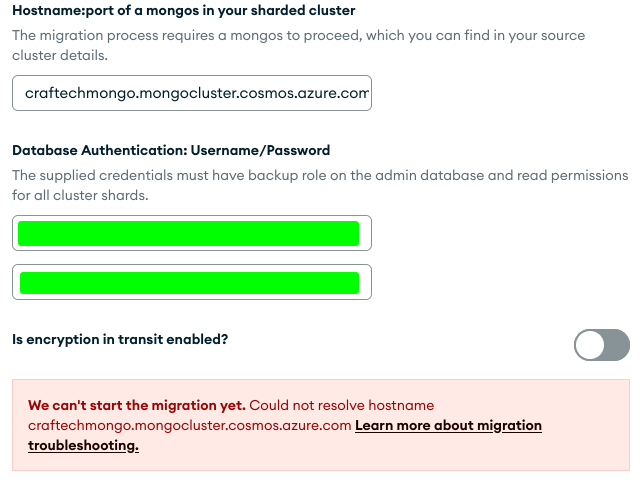Click the white knob of the encryption switch
The image size is (644, 486).
click(x=591, y=345)
